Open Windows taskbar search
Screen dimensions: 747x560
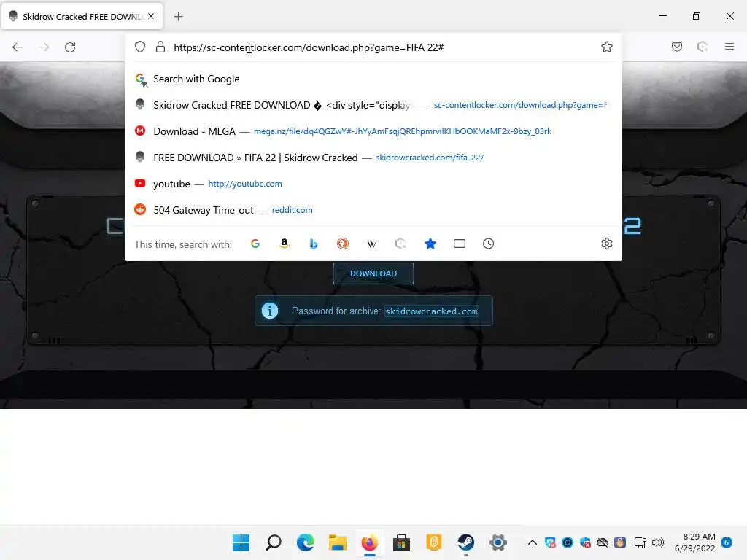(x=274, y=542)
